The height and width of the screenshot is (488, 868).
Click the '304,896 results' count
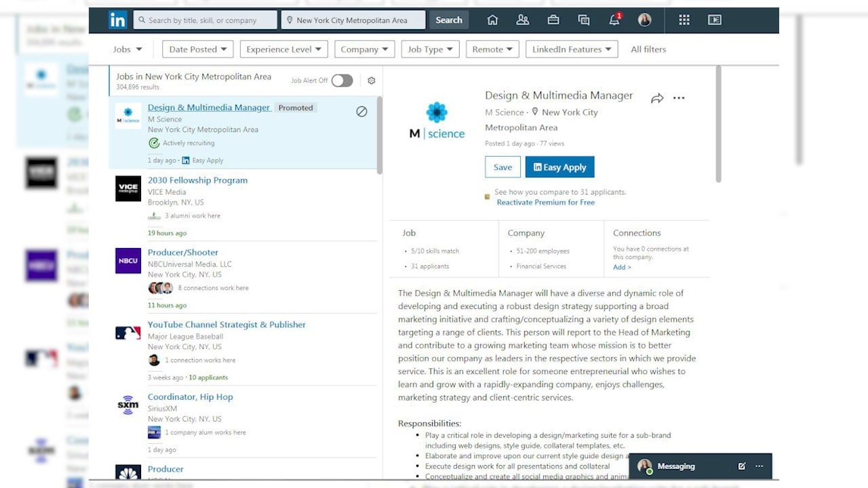[138, 87]
